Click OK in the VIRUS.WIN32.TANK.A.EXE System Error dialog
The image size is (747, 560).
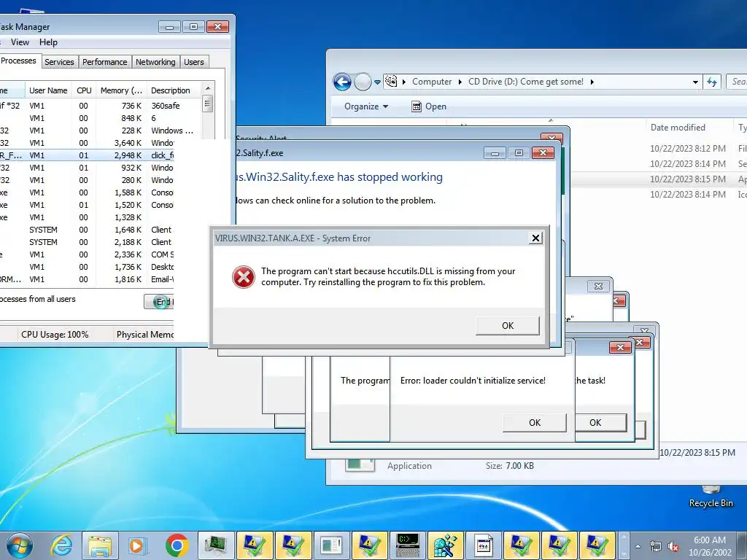508,326
